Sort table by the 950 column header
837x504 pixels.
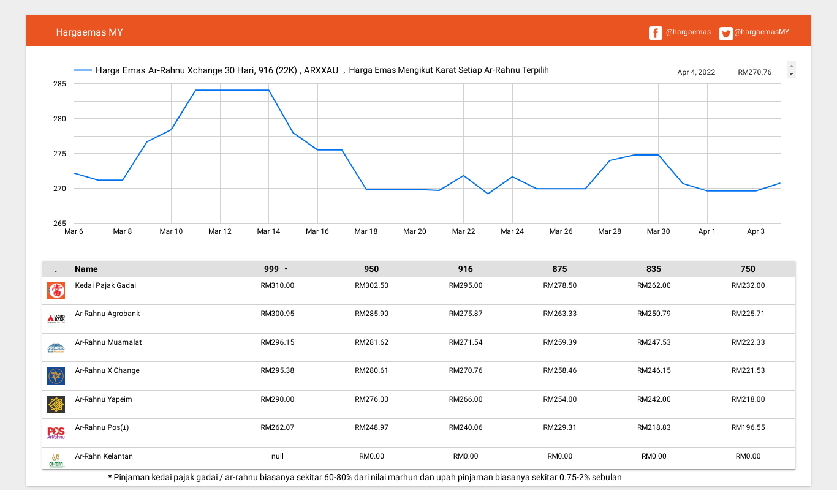tap(371, 269)
